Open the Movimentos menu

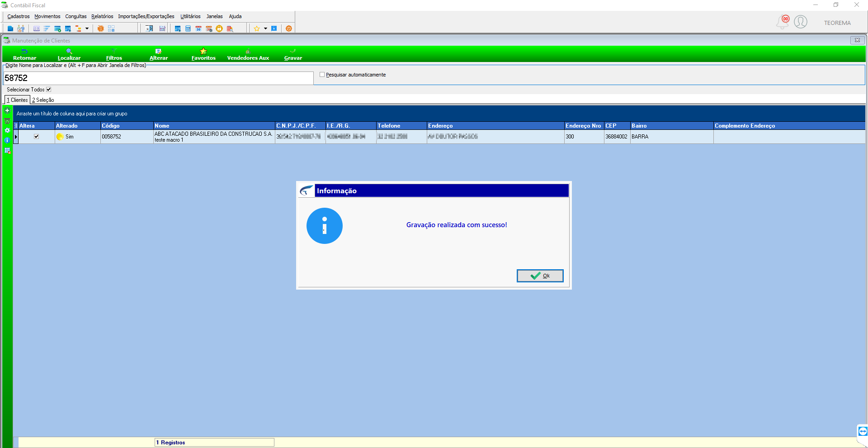[47, 16]
